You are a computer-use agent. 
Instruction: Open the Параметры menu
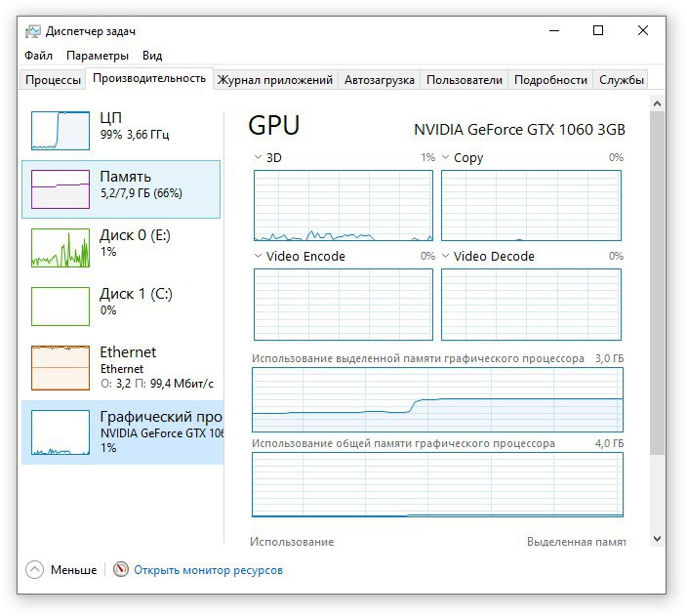coord(98,56)
